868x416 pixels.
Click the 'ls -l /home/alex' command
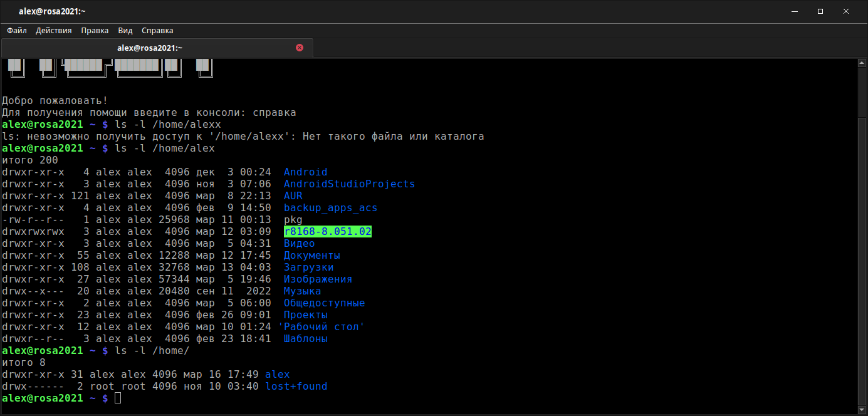click(165, 148)
